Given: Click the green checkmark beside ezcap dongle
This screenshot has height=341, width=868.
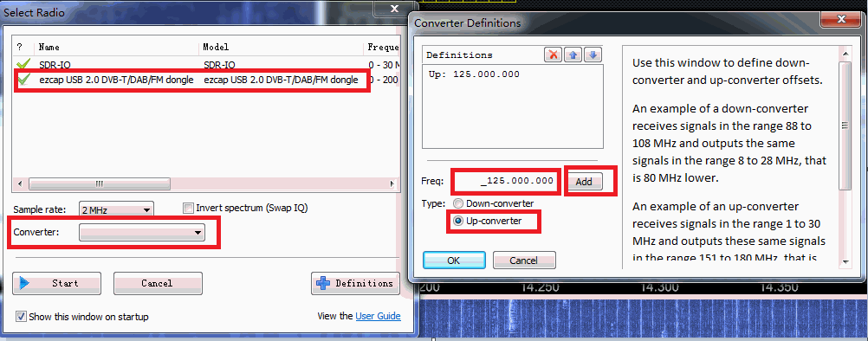Looking at the screenshot, I should click(23, 80).
